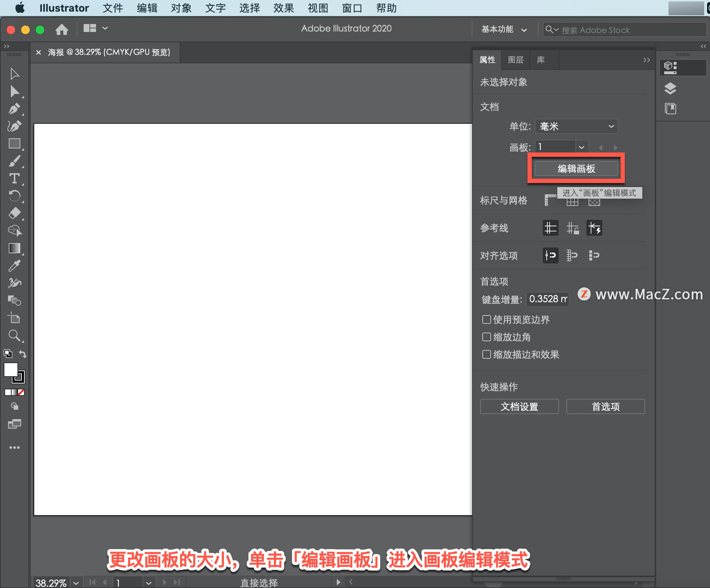
Task: Check the 缩放边角 option
Action: click(x=487, y=337)
